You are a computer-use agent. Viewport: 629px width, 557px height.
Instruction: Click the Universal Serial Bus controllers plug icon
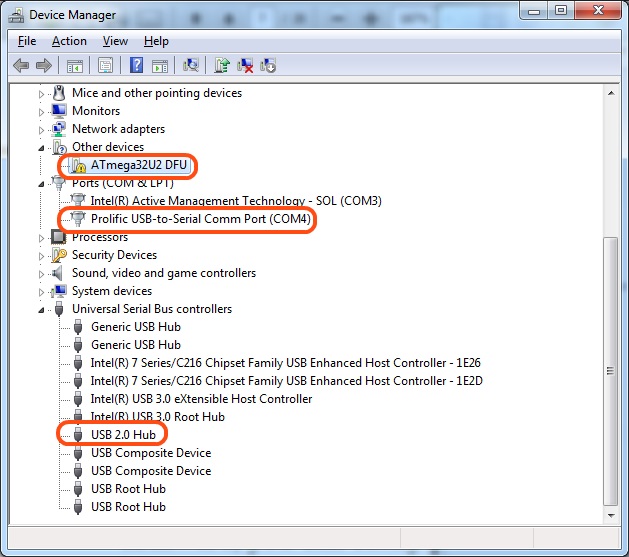point(59,309)
